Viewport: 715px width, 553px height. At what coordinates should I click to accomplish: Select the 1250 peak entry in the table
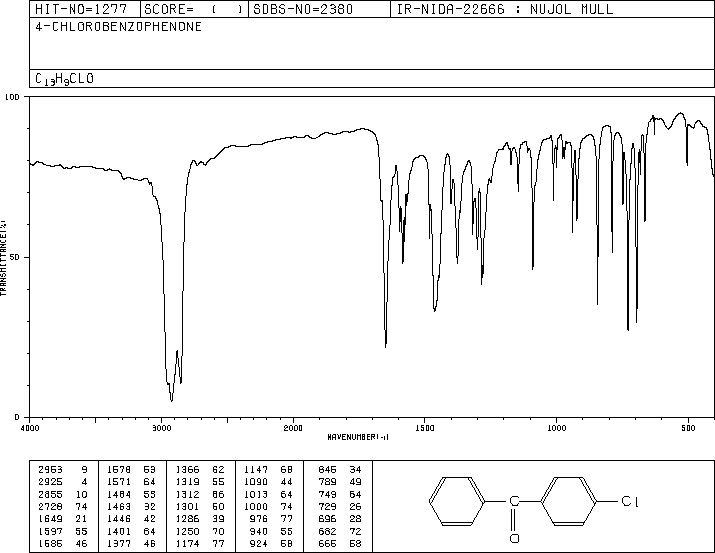click(200, 531)
